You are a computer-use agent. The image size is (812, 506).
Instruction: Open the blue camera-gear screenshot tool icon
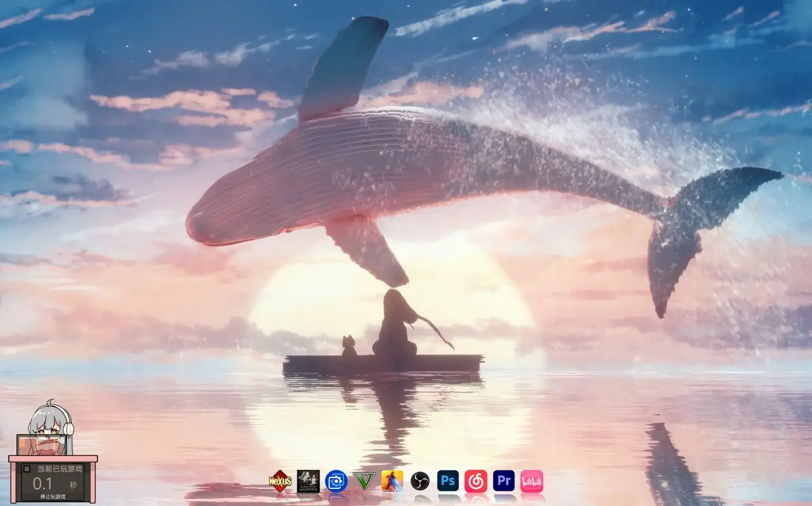[x=336, y=481]
